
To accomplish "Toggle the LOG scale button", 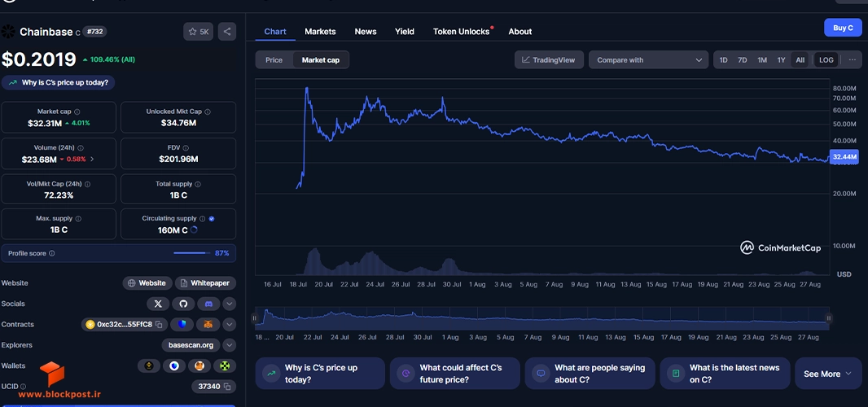I will (x=826, y=59).
